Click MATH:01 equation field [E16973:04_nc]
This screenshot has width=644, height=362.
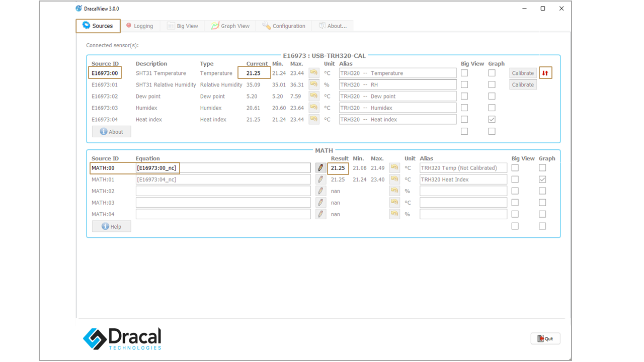223,179
